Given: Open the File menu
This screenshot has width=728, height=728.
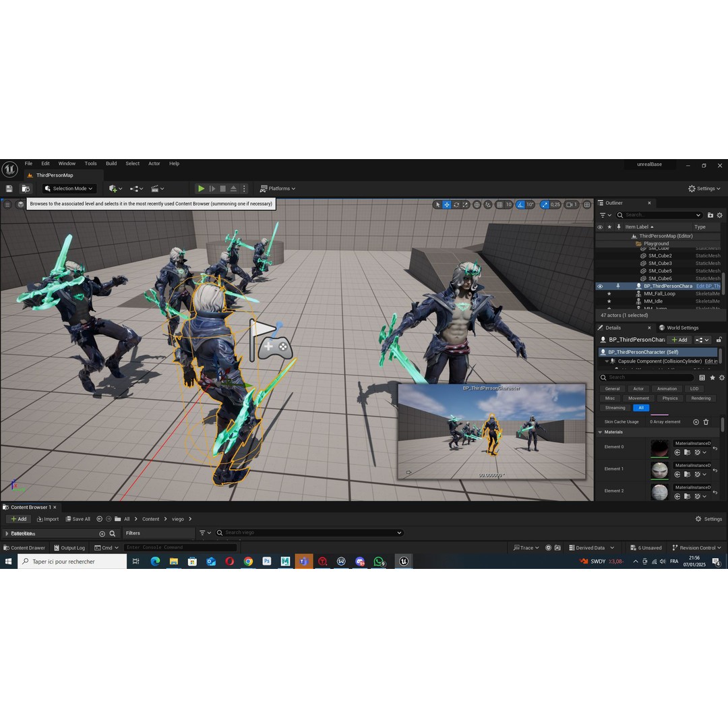Looking at the screenshot, I should pyautogui.click(x=28, y=163).
